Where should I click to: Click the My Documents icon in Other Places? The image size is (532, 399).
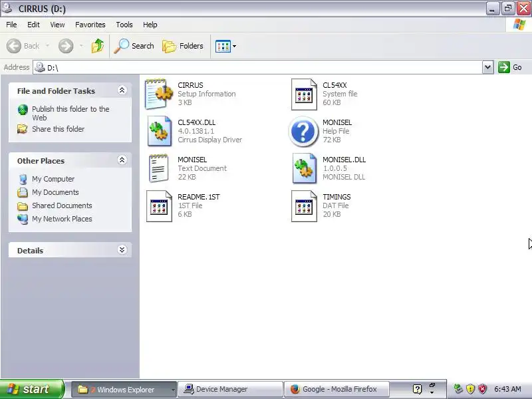(x=23, y=192)
